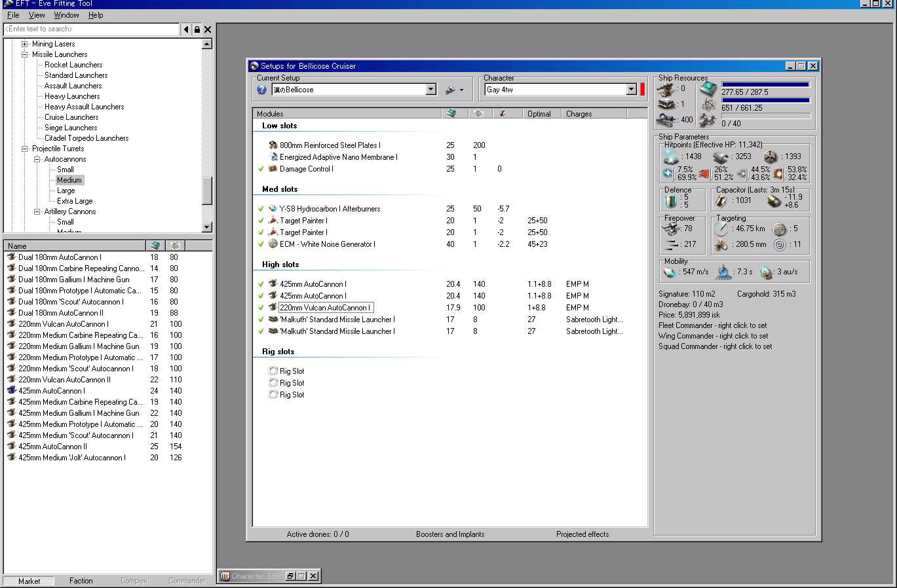This screenshot has height=588, width=897.
Task: Click the drone icon next to 0 / 40
Action: pyautogui.click(x=708, y=120)
